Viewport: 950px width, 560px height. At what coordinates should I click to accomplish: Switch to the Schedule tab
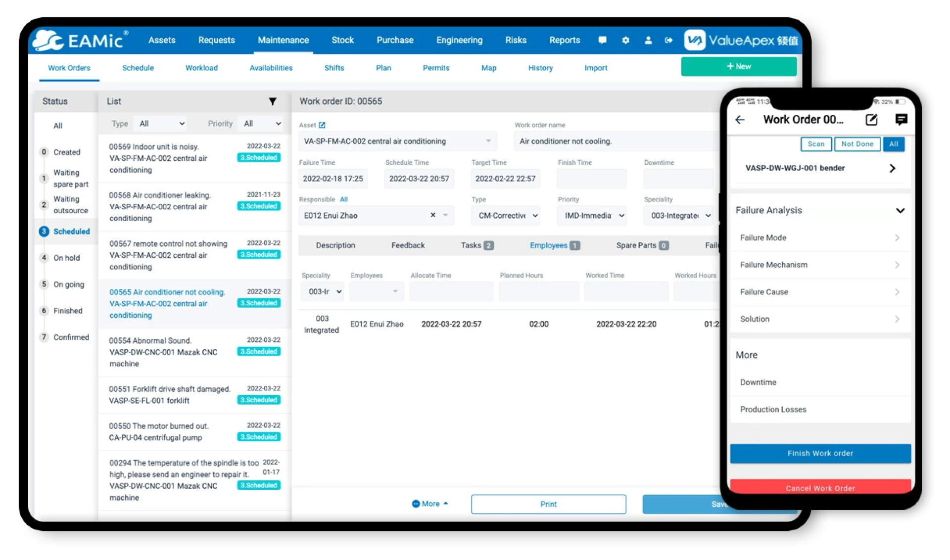click(x=138, y=68)
